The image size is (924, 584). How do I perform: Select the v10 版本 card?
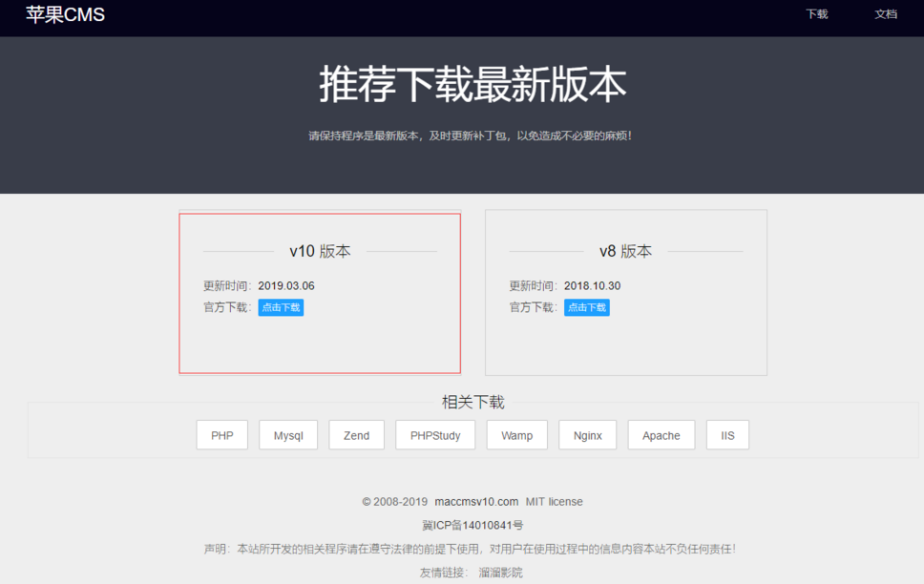(319, 291)
